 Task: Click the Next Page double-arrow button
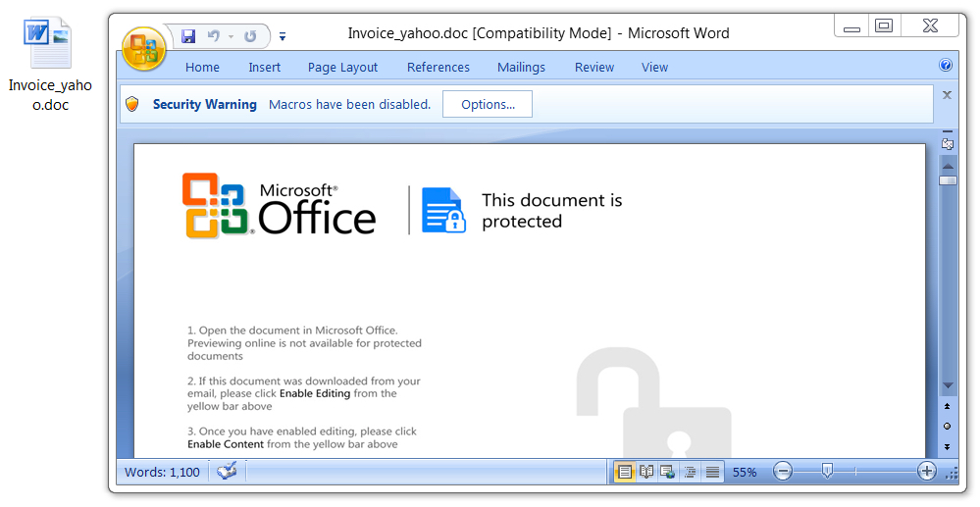click(x=948, y=447)
